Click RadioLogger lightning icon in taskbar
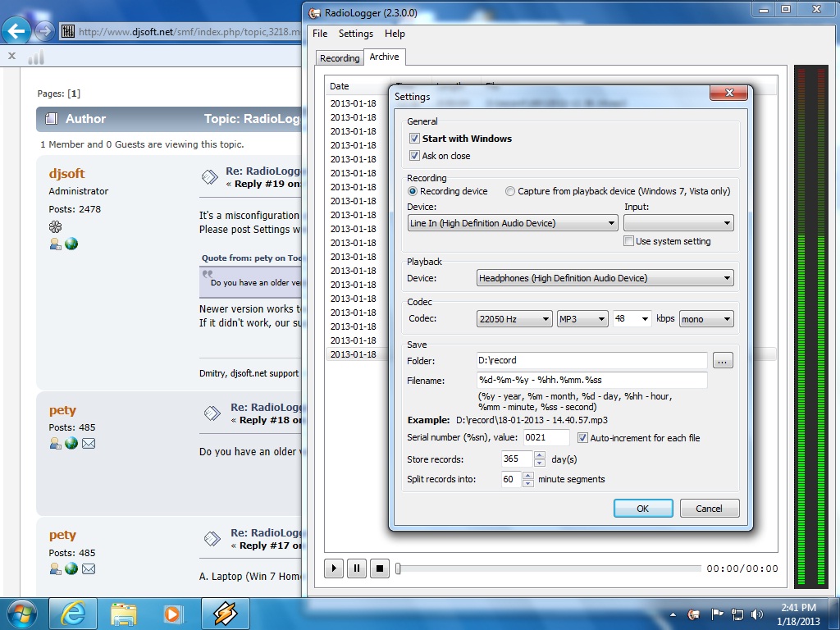Screen dimensions: 840x630 [226, 614]
